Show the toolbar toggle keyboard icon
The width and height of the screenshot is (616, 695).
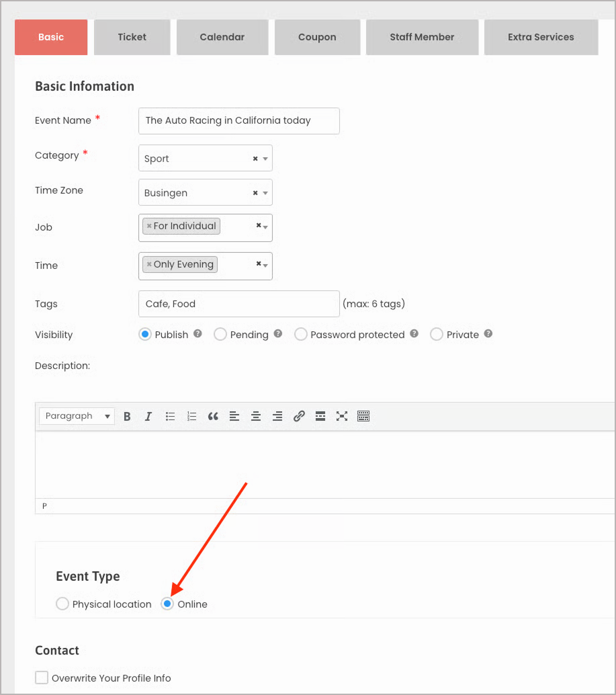pyautogui.click(x=363, y=417)
